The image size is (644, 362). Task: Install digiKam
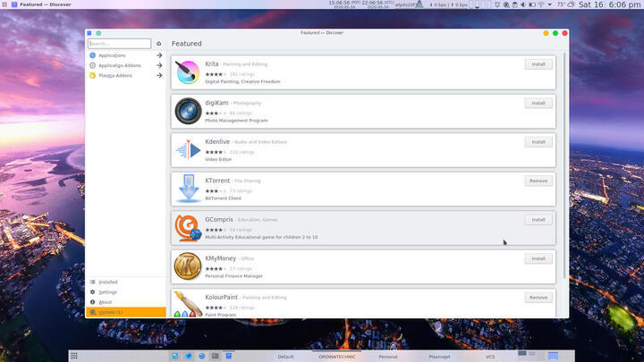point(538,103)
